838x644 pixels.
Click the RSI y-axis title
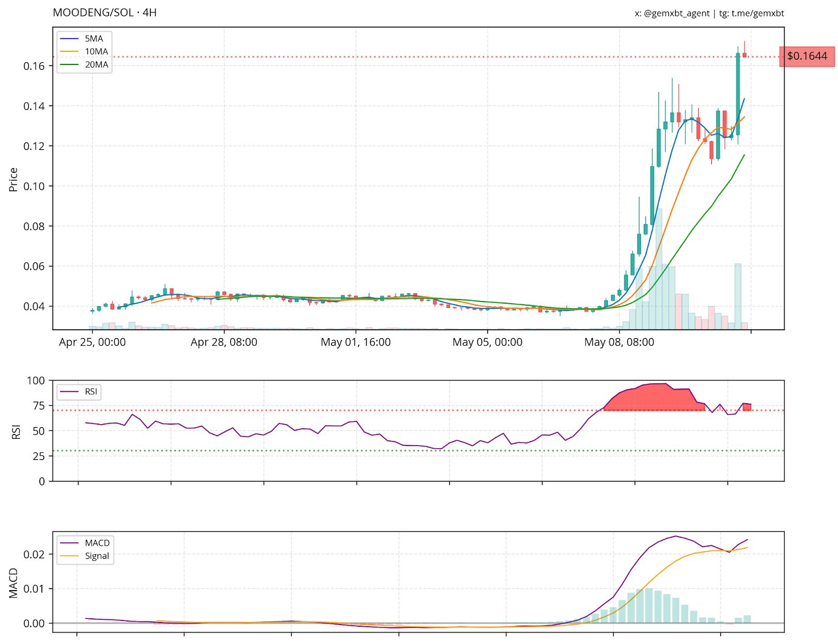[x=16, y=431]
